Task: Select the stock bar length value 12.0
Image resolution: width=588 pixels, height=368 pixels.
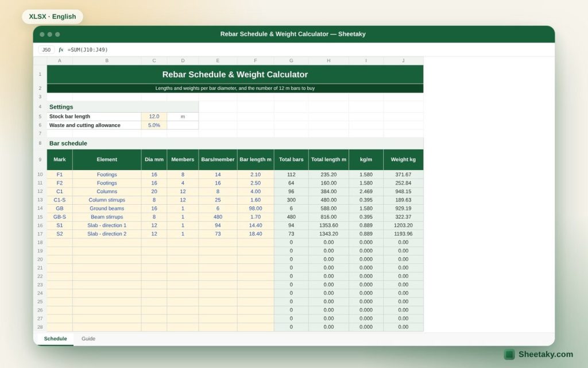Action: [154, 116]
